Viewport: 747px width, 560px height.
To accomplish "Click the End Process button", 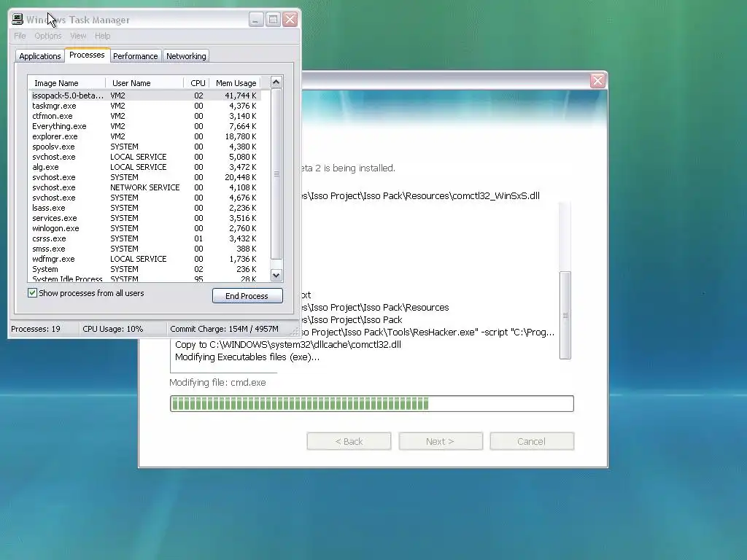I will click(247, 296).
